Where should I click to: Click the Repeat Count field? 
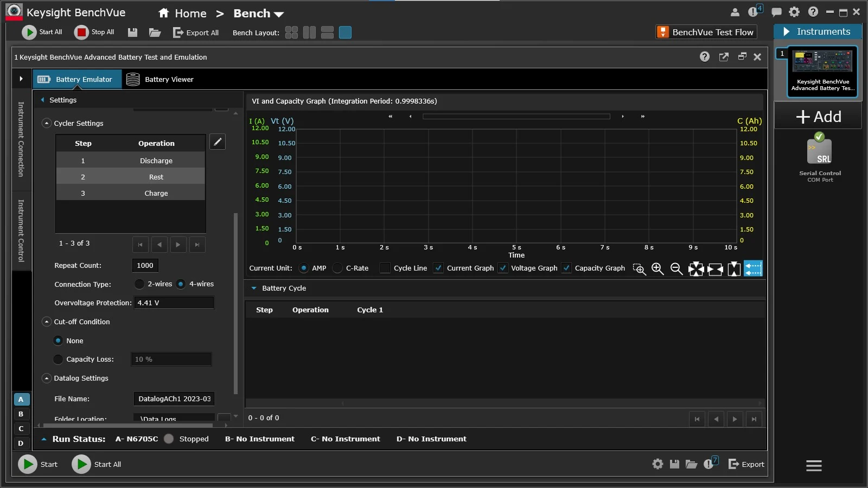pyautogui.click(x=145, y=265)
